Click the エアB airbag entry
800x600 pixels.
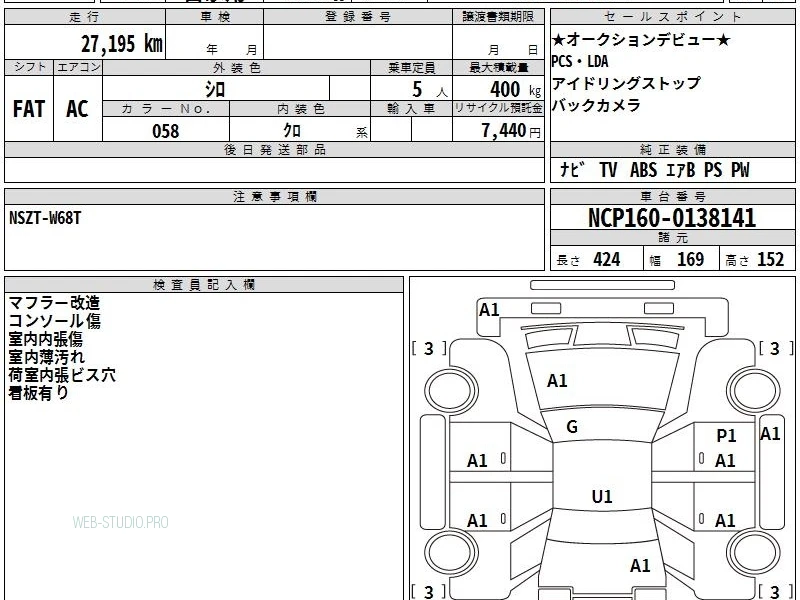681,170
